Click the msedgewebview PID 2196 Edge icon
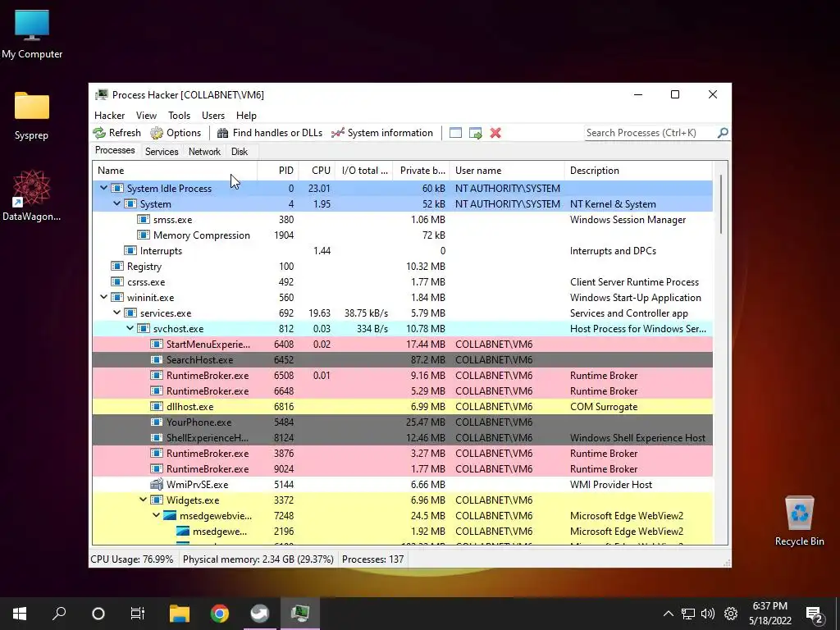840x630 pixels. [x=183, y=532]
